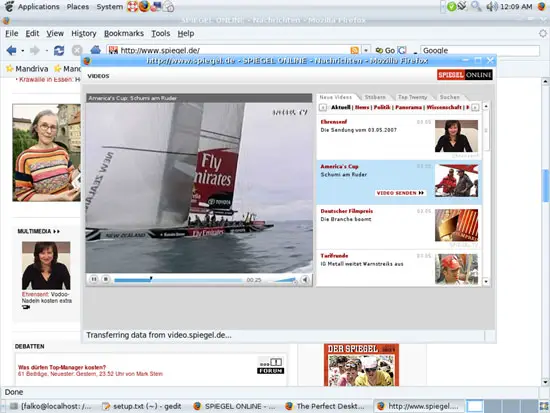Open the File menu
This screenshot has height=413, width=550.
(12, 33)
